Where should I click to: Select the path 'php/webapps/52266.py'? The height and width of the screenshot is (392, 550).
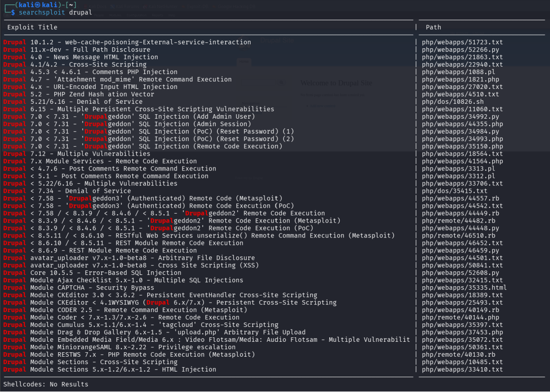click(460, 50)
